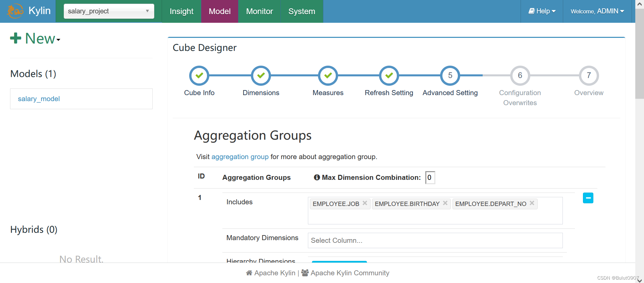The height and width of the screenshot is (283, 644).
Task: Open the System tab
Action: (302, 11)
